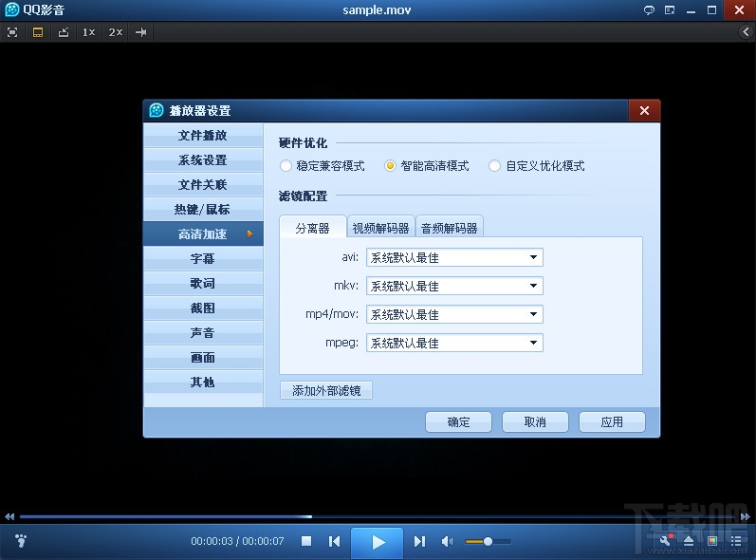This screenshot has height=560, width=756.
Task: Open the avi splitter dropdown
Action: tap(454, 257)
